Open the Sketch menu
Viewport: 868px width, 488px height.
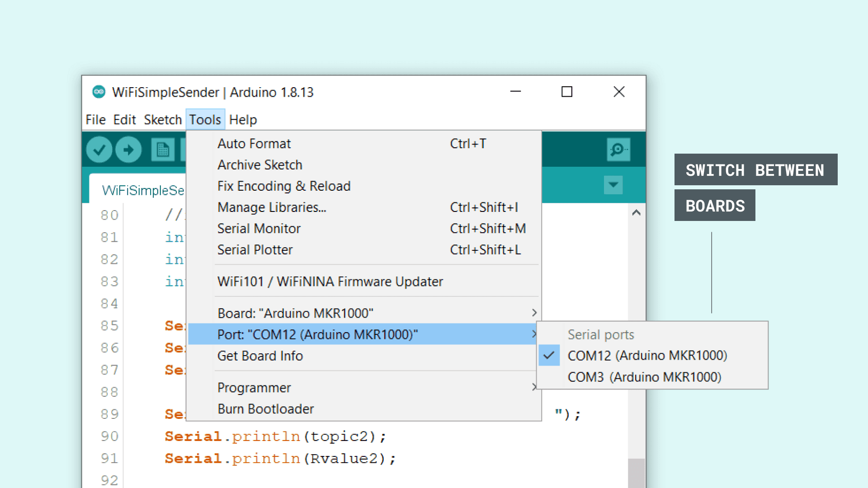tap(163, 120)
